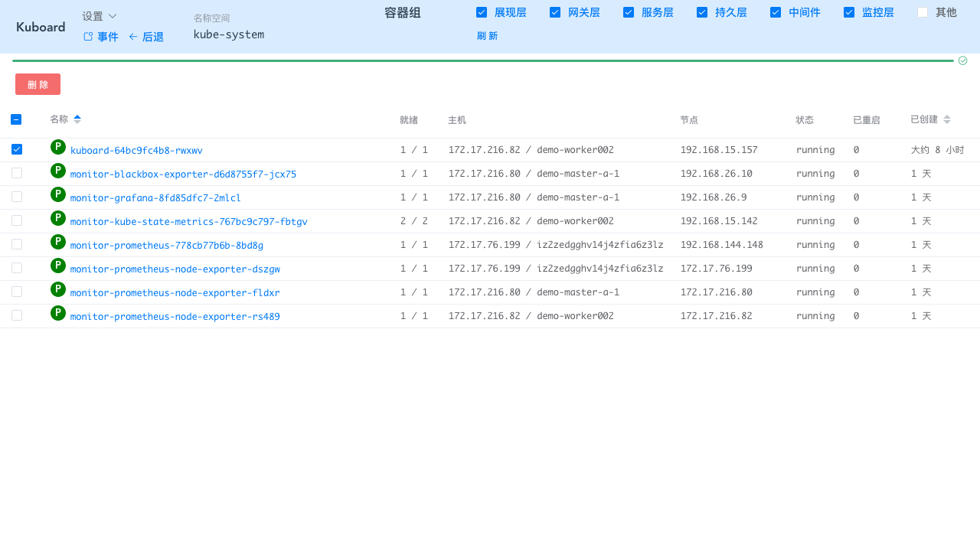This screenshot has height=551, width=980.
Task: Click the 刷新 refresh button
Action: [x=487, y=36]
